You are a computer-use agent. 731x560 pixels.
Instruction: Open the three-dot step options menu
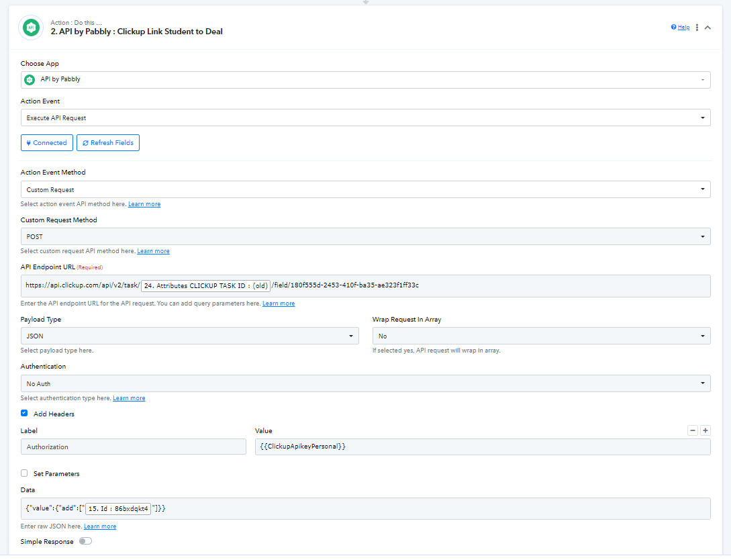pyautogui.click(x=697, y=28)
